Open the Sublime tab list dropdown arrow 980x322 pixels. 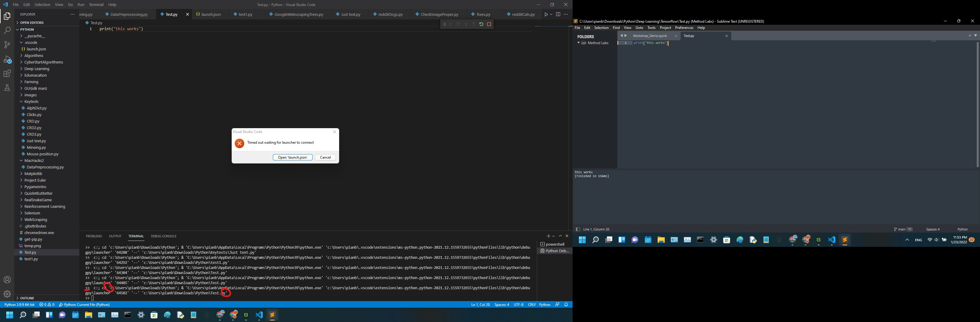tap(976, 35)
